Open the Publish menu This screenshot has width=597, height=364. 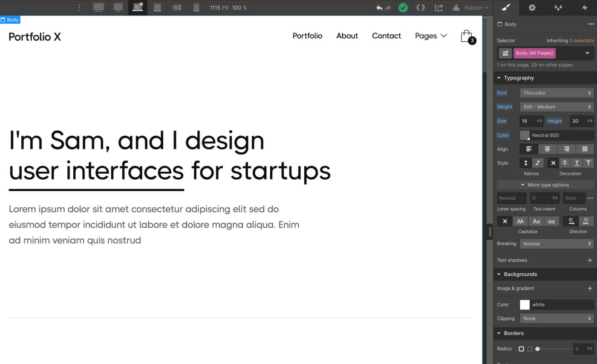(x=470, y=7)
